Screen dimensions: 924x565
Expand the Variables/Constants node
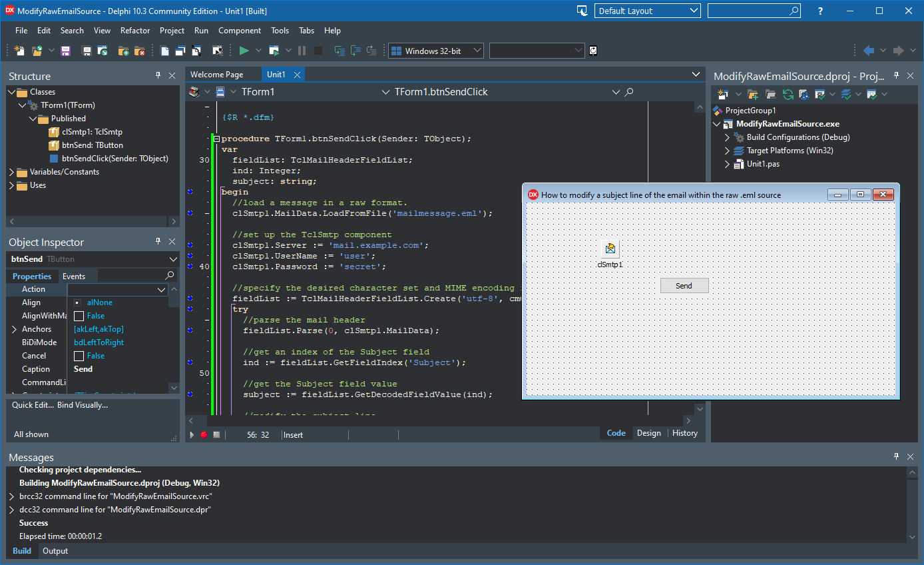click(x=12, y=172)
